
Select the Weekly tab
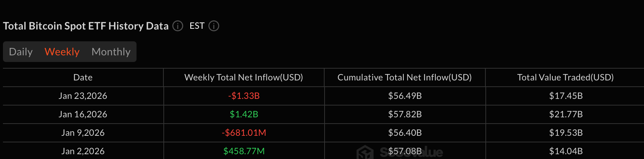point(62,52)
